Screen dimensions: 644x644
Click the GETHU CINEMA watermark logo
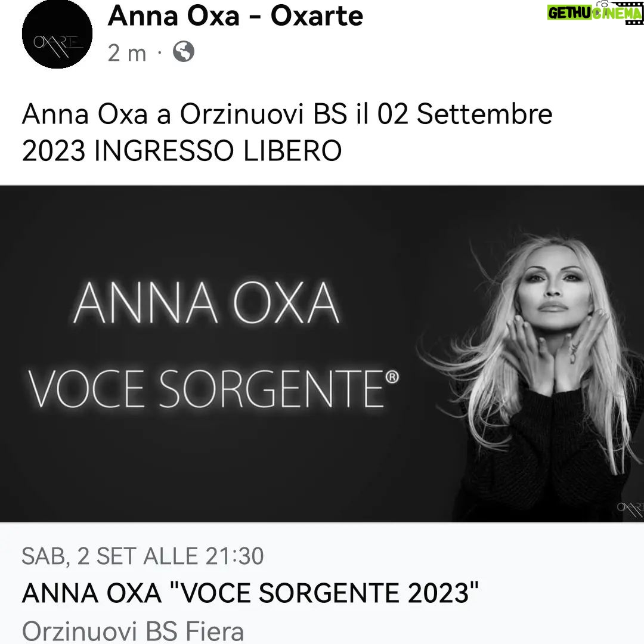pos(595,13)
